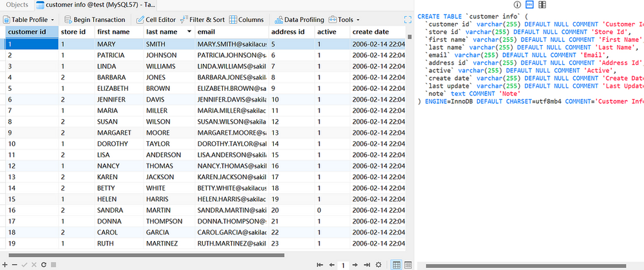Screen dimensions: 644x270
Task: Expand the Tools dropdown menu
Action: point(344,19)
